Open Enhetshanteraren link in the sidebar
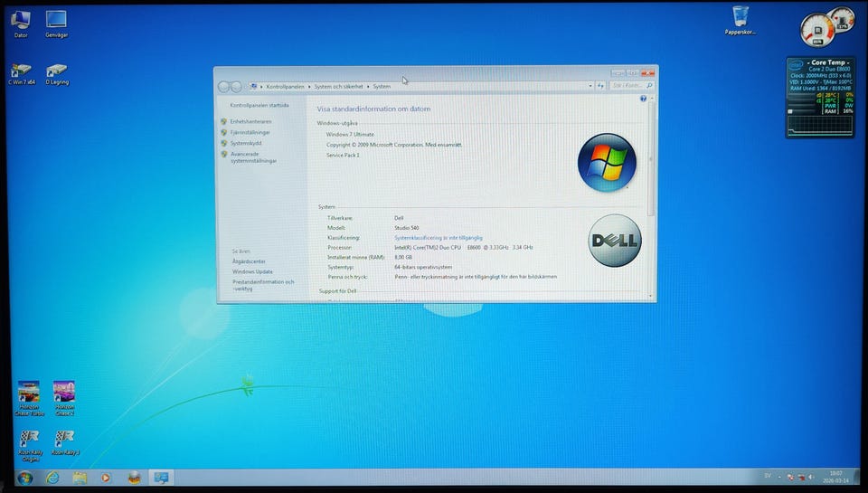 (x=250, y=121)
